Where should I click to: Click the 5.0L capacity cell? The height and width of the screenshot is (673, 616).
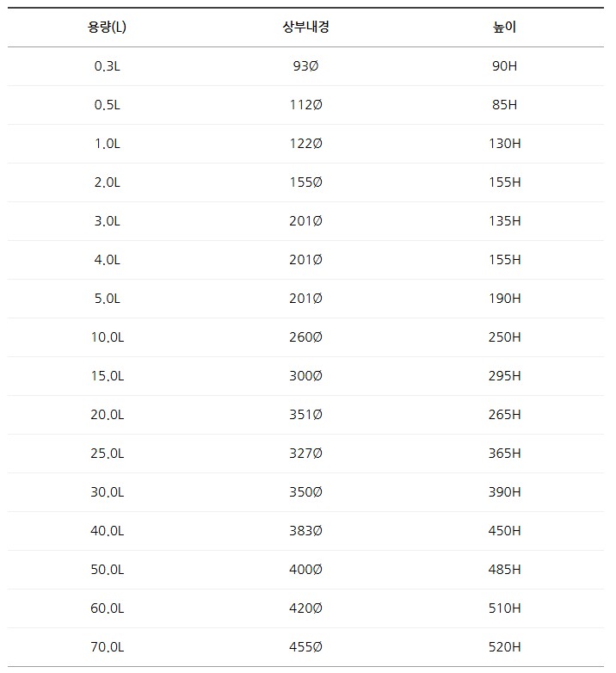point(108,299)
